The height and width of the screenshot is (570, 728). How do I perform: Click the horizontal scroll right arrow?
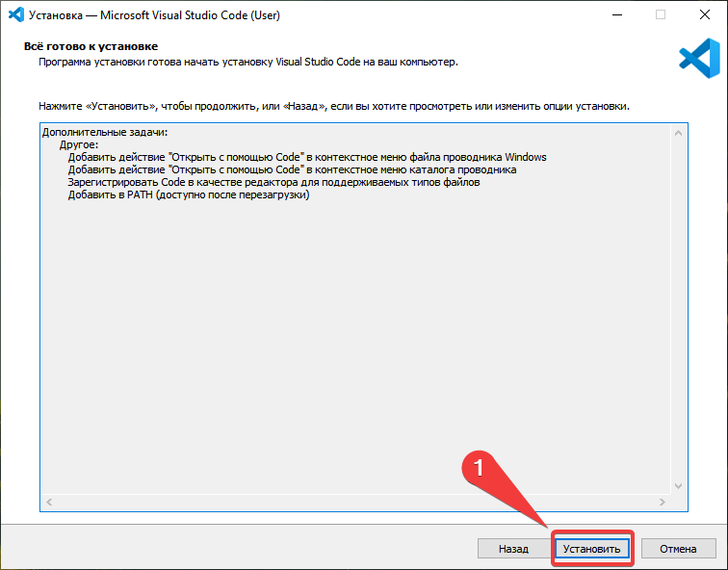point(663,502)
